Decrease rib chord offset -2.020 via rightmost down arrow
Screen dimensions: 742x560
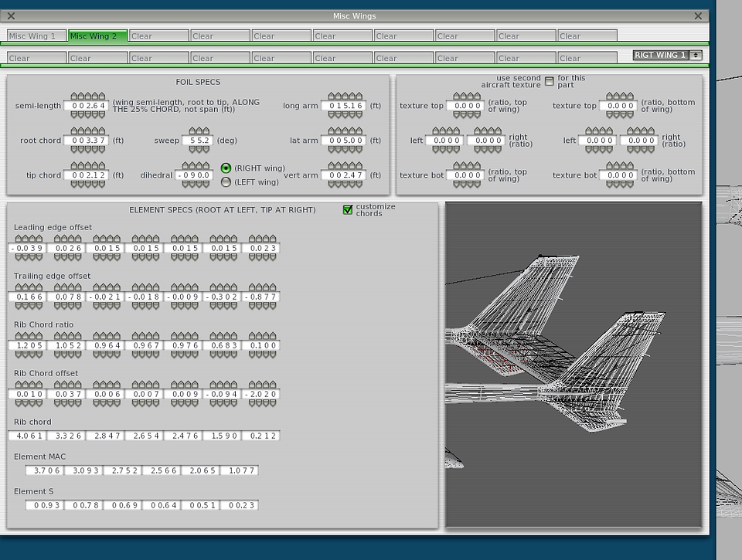click(x=273, y=403)
